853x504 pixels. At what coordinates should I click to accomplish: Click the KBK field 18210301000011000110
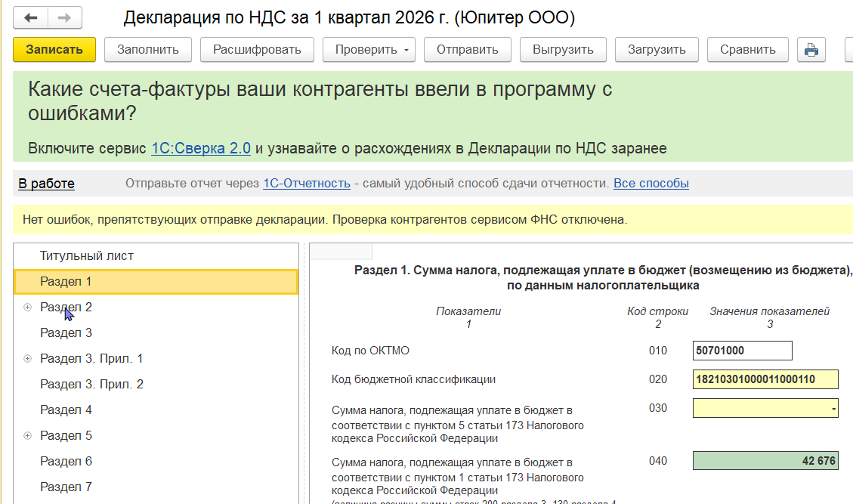765,379
